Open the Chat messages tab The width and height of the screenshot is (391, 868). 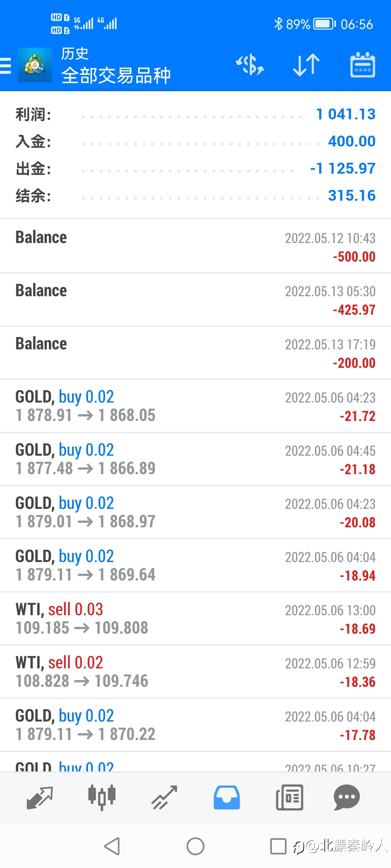point(346,797)
